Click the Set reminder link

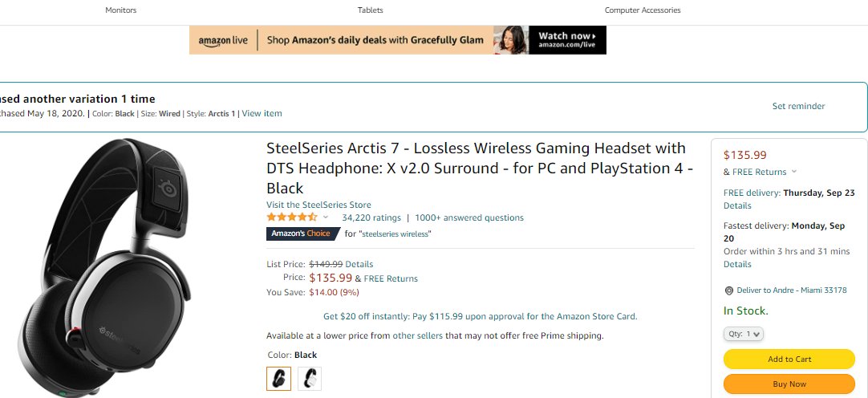click(798, 106)
